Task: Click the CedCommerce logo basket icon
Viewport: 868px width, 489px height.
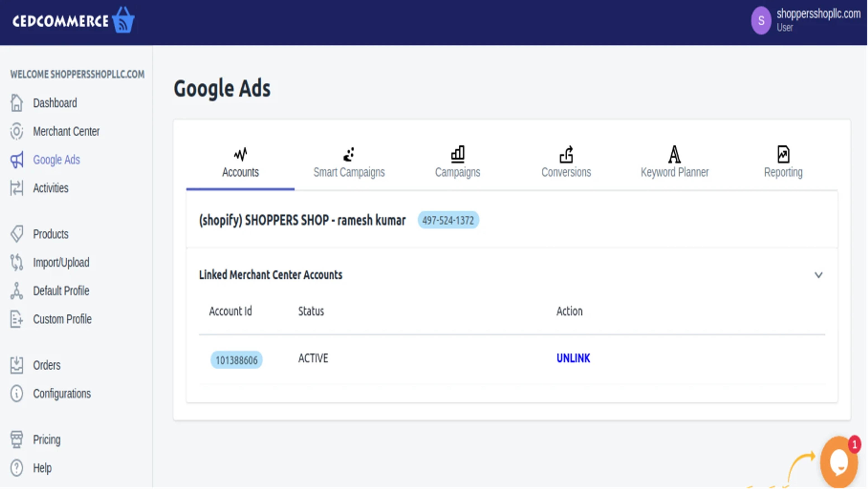Action: click(x=123, y=20)
